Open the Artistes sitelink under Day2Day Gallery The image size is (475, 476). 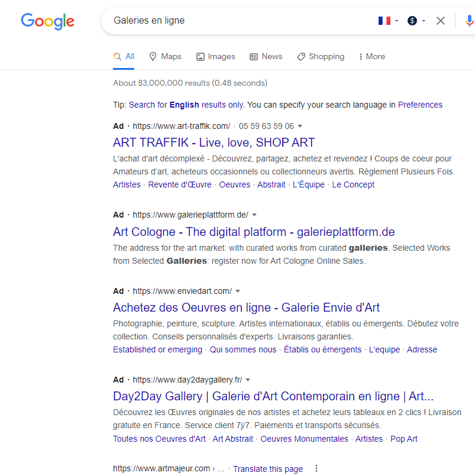pos(369,439)
